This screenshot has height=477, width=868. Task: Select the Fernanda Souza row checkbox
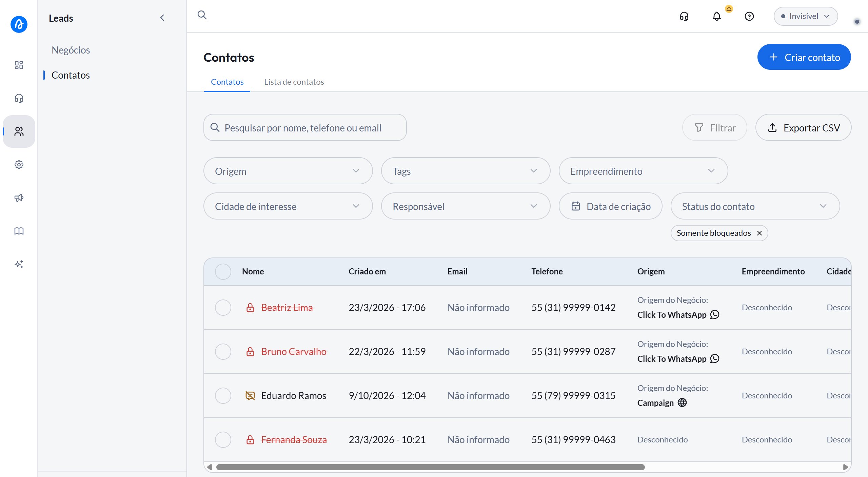223,440
